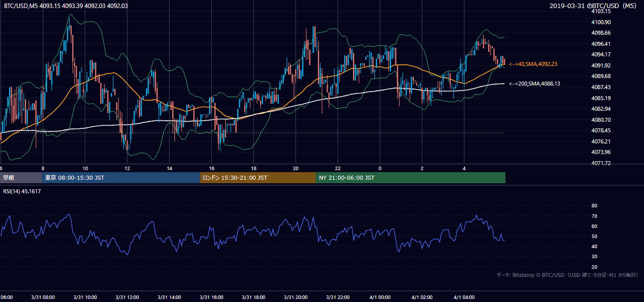
Task: Click hour label 14 under price chart
Action: (x=169, y=168)
